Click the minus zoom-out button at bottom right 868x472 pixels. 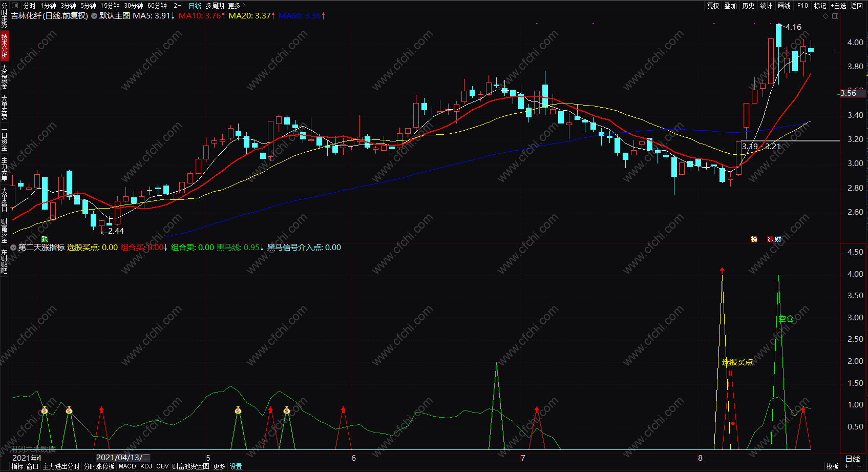(x=859, y=466)
